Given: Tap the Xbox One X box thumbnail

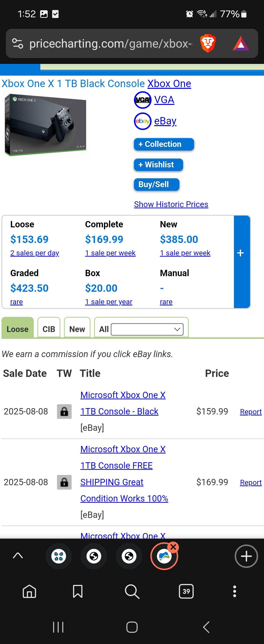Looking at the screenshot, I should 45,125.
